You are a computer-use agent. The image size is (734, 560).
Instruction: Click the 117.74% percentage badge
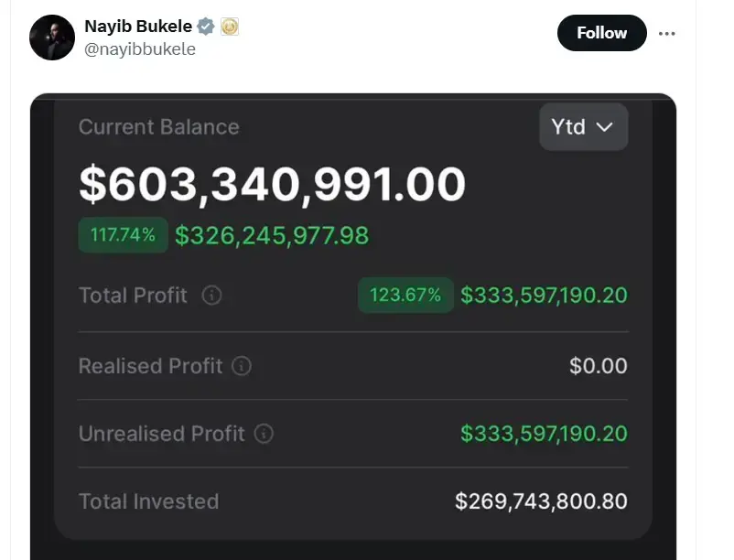pyautogui.click(x=123, y=235)
